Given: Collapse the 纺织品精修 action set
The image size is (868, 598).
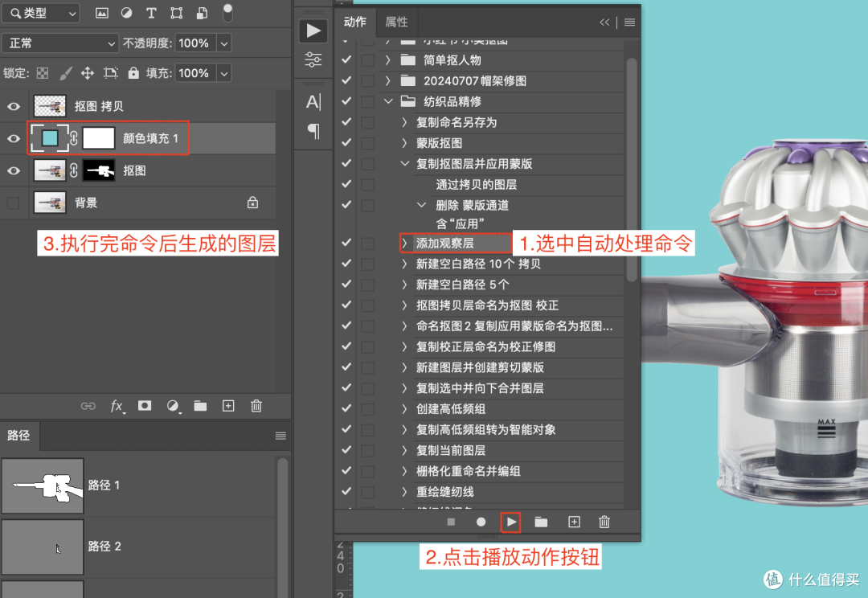Looking at the screenshot, I should (388, 101).
